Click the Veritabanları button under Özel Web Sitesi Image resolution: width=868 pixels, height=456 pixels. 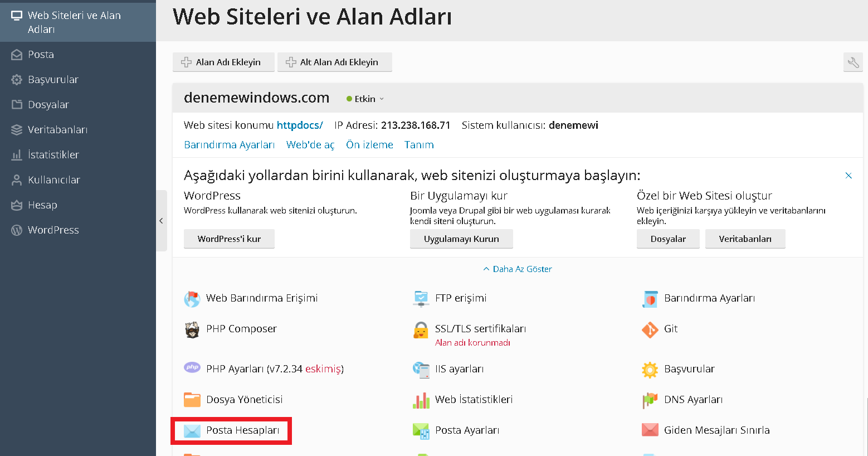(745, 239)
